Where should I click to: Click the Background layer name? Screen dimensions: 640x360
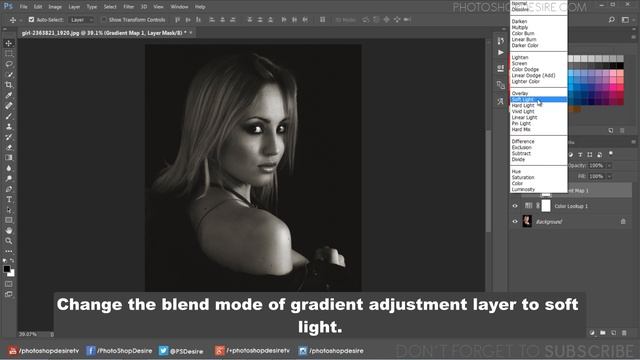[549, 222]
